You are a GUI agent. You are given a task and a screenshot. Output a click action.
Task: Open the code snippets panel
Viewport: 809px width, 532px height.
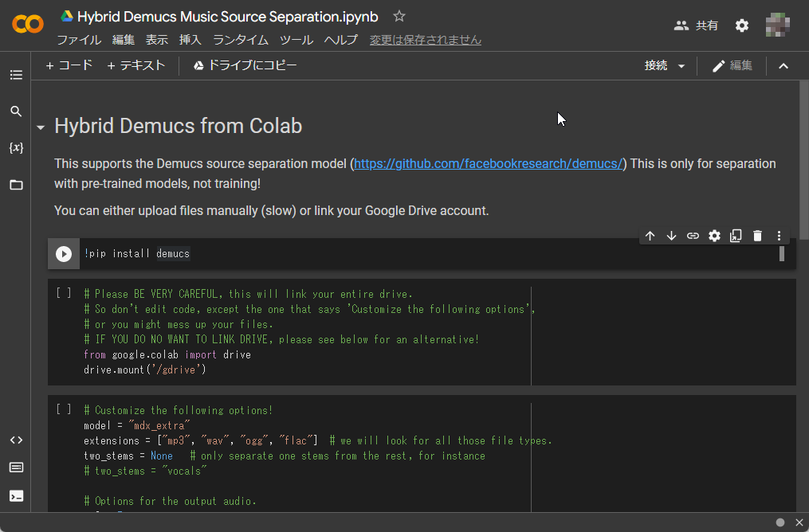(16, 439)
